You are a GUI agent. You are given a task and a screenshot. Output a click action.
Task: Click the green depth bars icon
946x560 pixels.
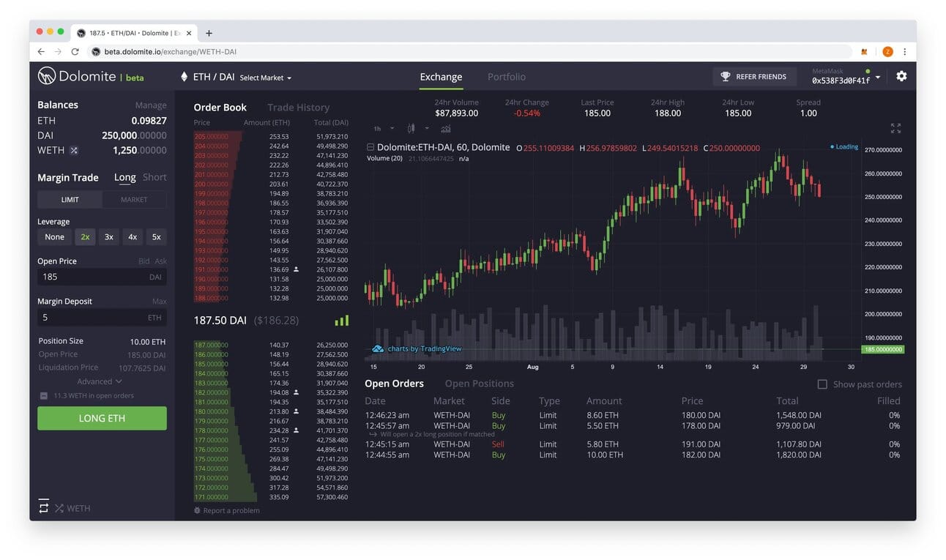click(x=342, y=321)
